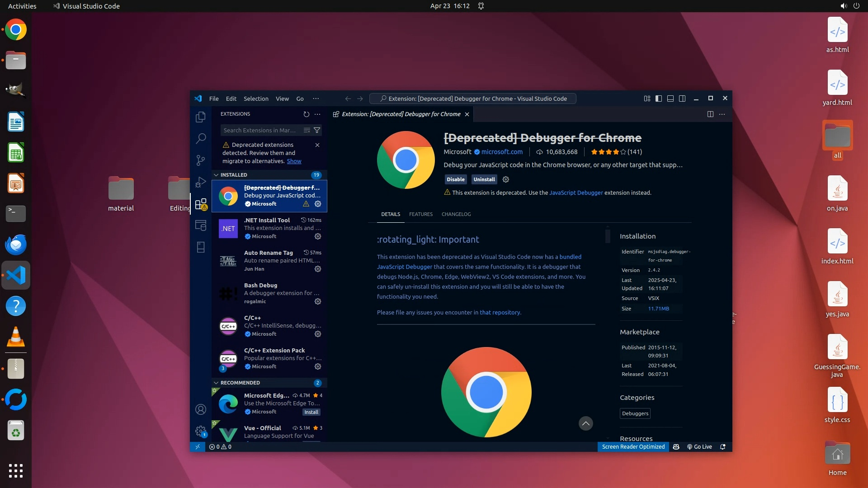The height and width of the screenshot is (488, 868).
Task: Switch to the CHANGELOG tab
Action: [456, 214]
